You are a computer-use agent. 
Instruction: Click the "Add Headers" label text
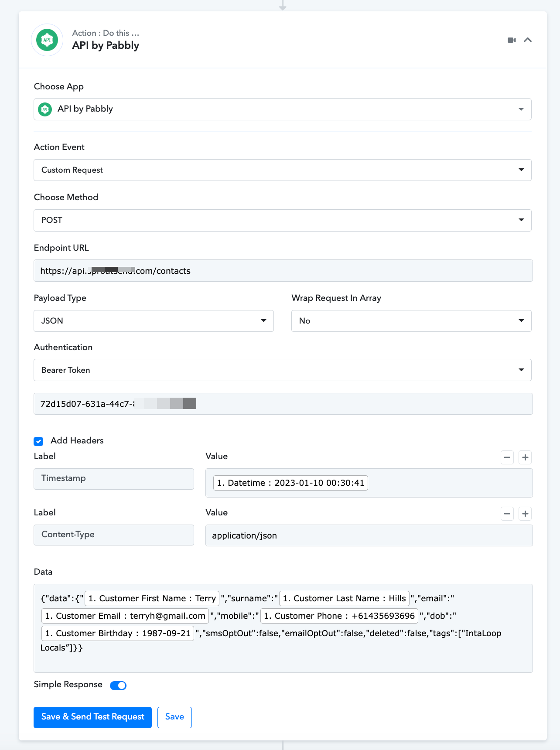77,441
